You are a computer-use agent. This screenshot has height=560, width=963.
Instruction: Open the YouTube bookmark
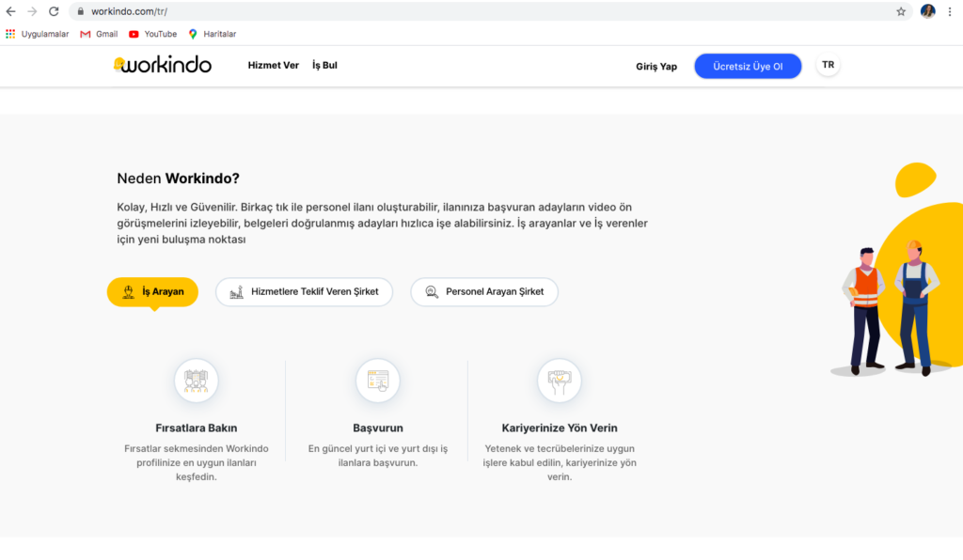click(x=152, y=34)
